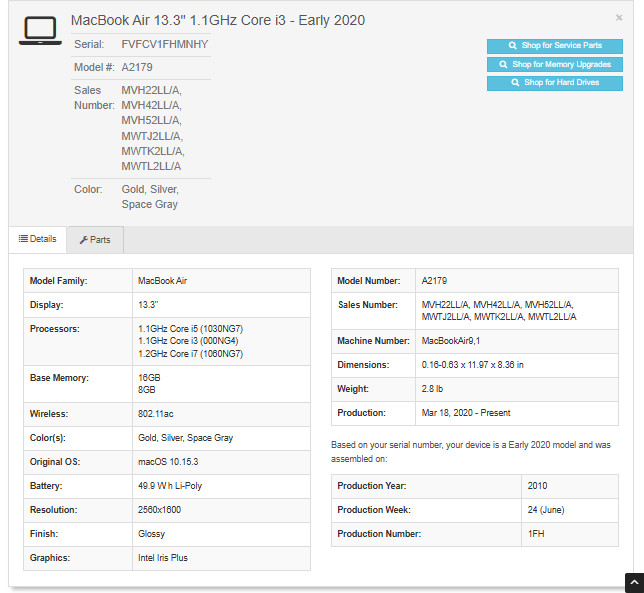Click search icon on Service Parts button
The width and height of the screenshot is (644, 593).
tap(512, 46)
